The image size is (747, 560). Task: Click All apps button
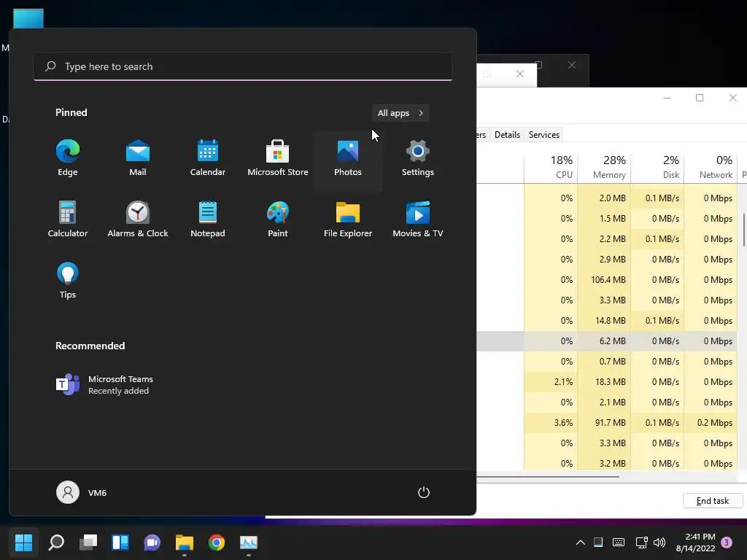click(x=400, y=113)
